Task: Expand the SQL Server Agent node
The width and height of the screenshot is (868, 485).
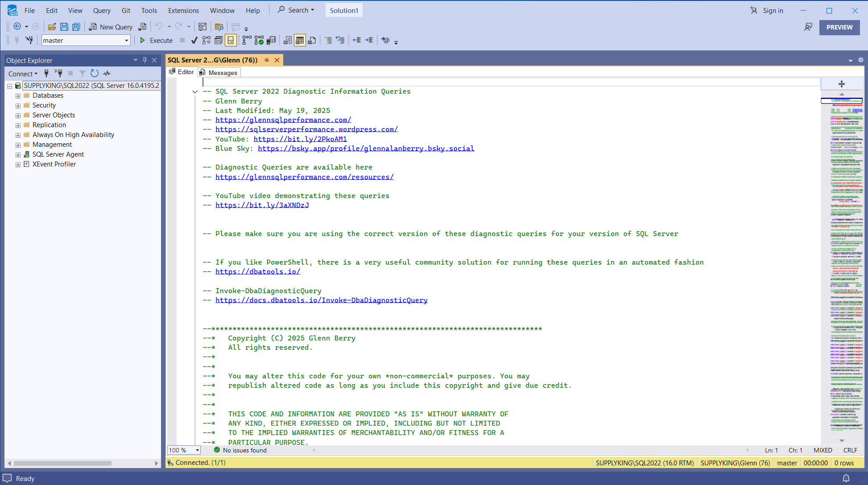Action: tap(18, 155)
